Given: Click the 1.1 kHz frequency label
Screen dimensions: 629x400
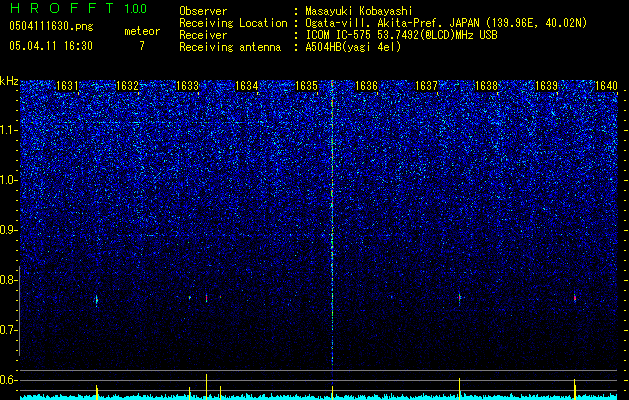Looking at the screenshot, I should coord(8,130).
